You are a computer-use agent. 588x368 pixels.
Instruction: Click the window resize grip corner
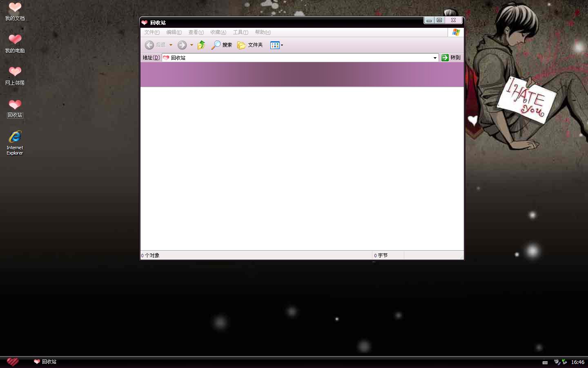click(x=461, y=257)
